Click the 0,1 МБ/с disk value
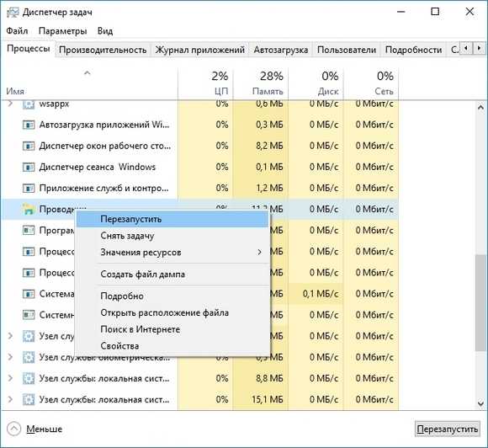This screenshot has height=448, width=488. coord(321,294)
